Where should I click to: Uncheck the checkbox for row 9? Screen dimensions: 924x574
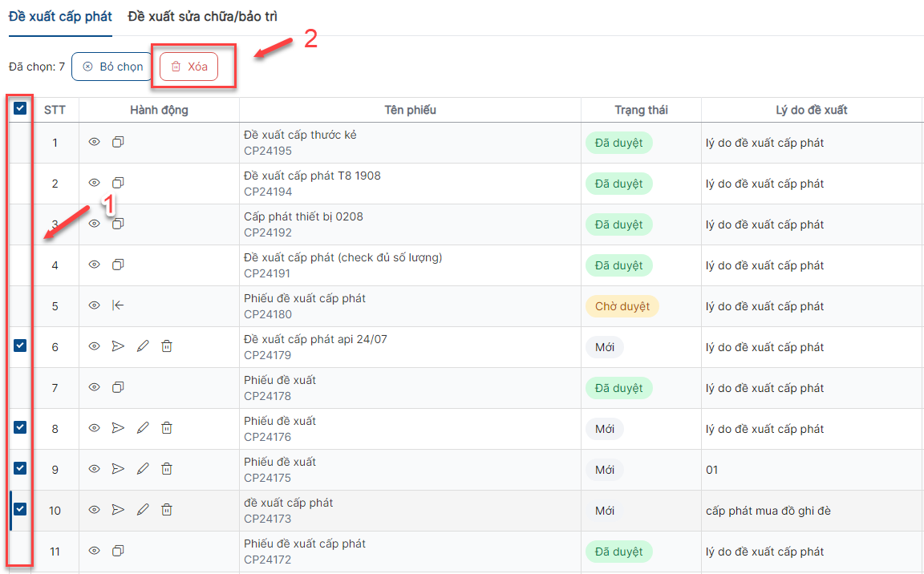[x=20, y=468]
